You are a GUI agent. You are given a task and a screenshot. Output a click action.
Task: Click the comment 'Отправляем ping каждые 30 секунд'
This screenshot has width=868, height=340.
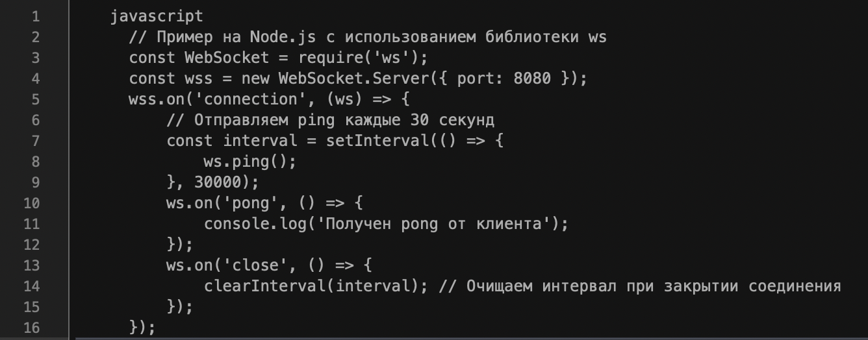click(331, 120)
